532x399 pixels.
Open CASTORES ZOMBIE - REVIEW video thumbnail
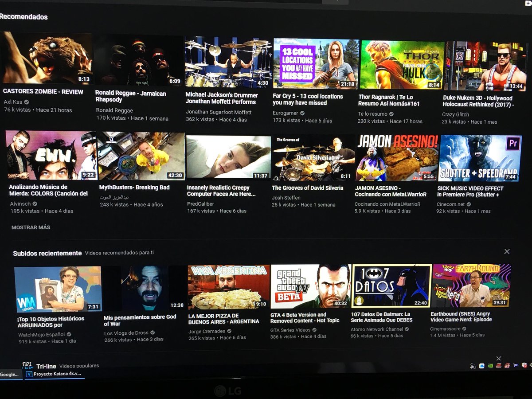click(x=46, y=58)
